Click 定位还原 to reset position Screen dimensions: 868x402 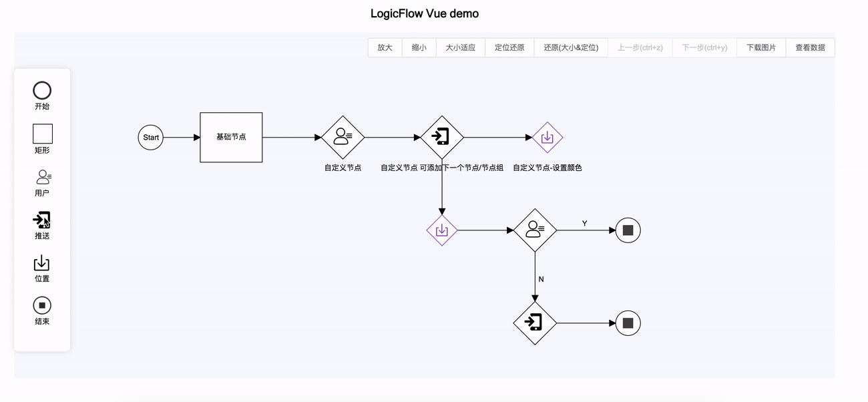pyautogui.click(x=508, y=47)
